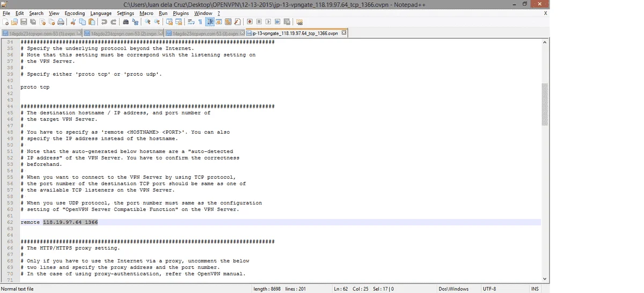Image resolution: width=644 pixels, height=293 pixels.
Task: Click the 'remote 118.19.97.64 1366' line
Action: pyautogui.click(x=59, y=222)
